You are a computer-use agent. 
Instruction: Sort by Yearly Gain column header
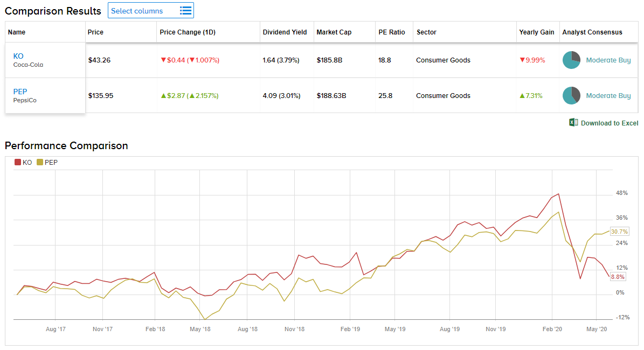[536, 32]
